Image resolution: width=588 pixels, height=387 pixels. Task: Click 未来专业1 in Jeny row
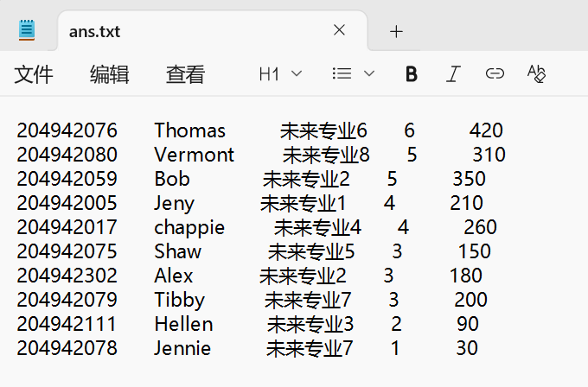pyautogui.click(x=303, y=203)
